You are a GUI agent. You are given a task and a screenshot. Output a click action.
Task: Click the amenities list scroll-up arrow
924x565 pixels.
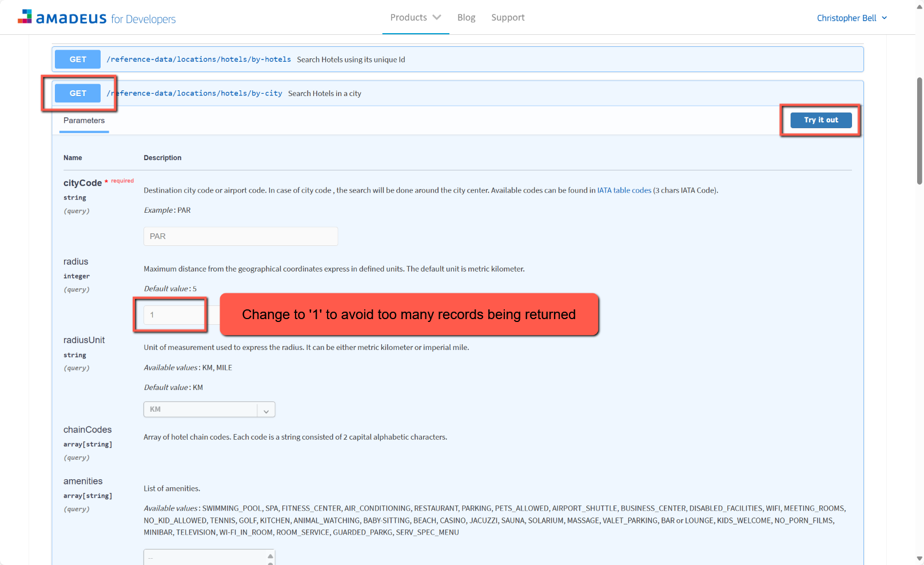point(270,556)
